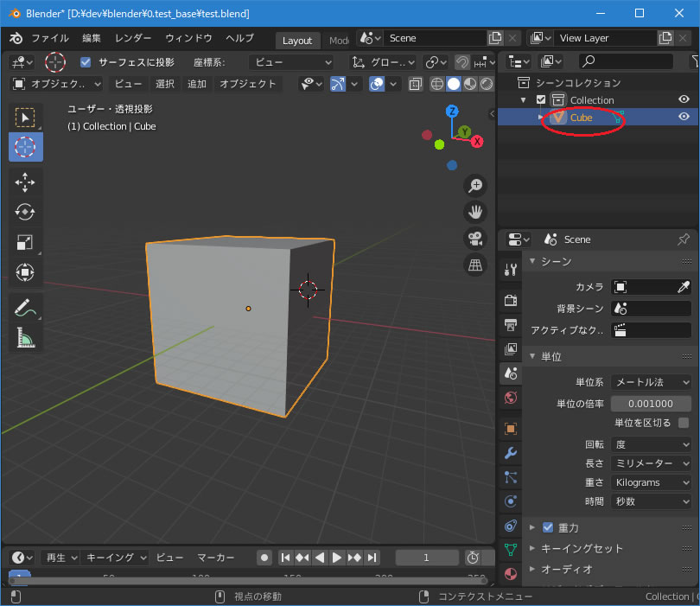Toggle camera view with camera icon
This screenshot has width=700, height=606.
point(474,239)
